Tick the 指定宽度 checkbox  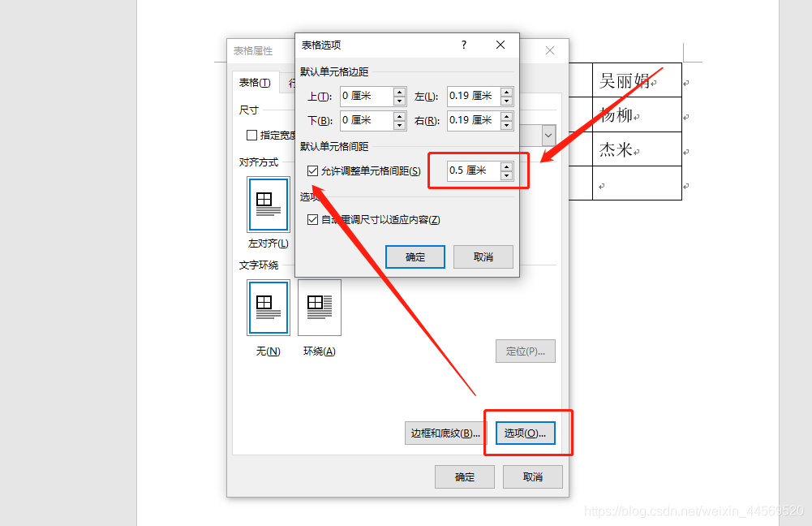coord(251,136)
